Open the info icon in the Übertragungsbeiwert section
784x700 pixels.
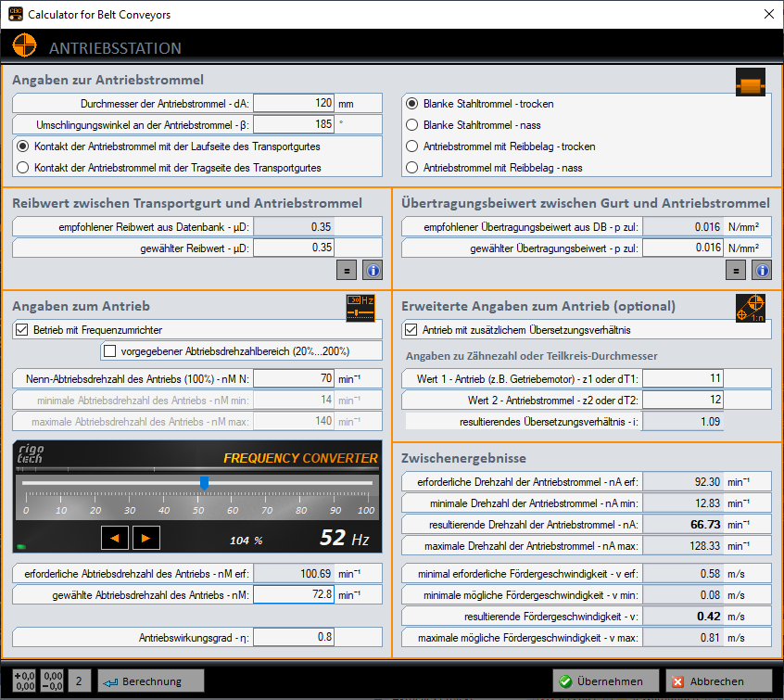(x=761, y=270)
